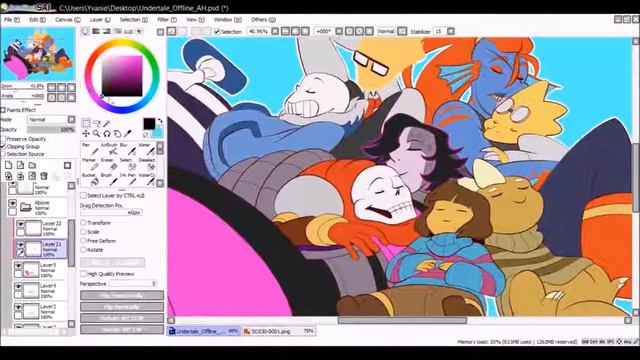Hide Layer 21 using its eye icon
Image resolution: width=640 pixels, height=360 pixels.
point(20,245)
